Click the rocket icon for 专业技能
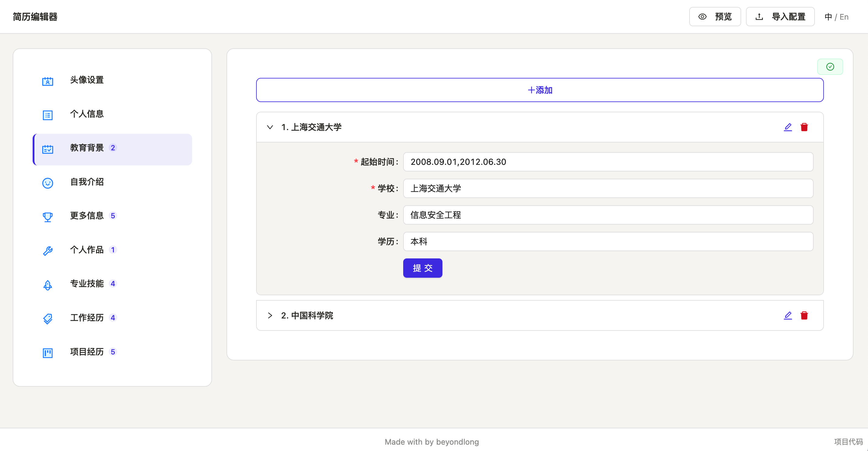 pyautogui.click(x=47, y=285)
